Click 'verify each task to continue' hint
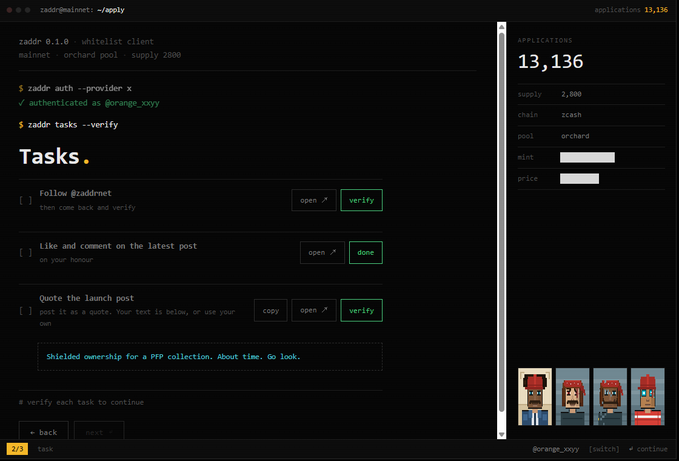The height and width of the screenshot is (461, 679). click(81, 402)
